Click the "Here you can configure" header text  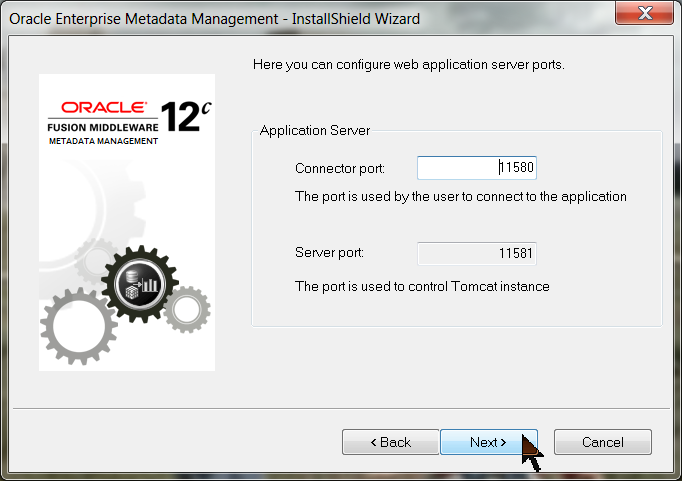coord(409,66)
